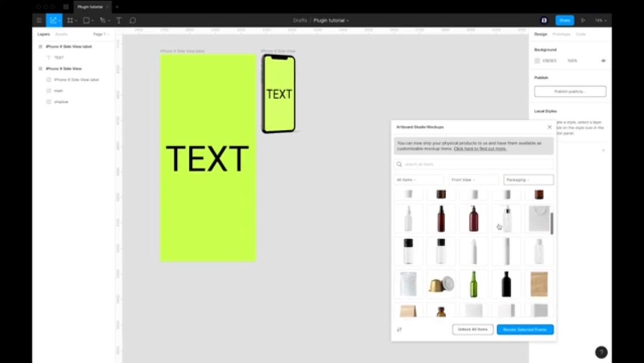Click the Unlock All Items button
The width and height of the screenshot is (644, 363).
click(473, 329)
